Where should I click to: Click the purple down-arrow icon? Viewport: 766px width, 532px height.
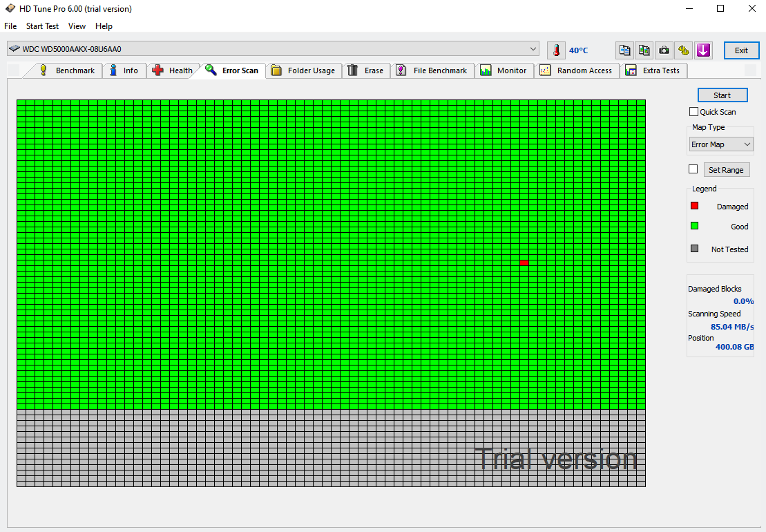(703, 50)
